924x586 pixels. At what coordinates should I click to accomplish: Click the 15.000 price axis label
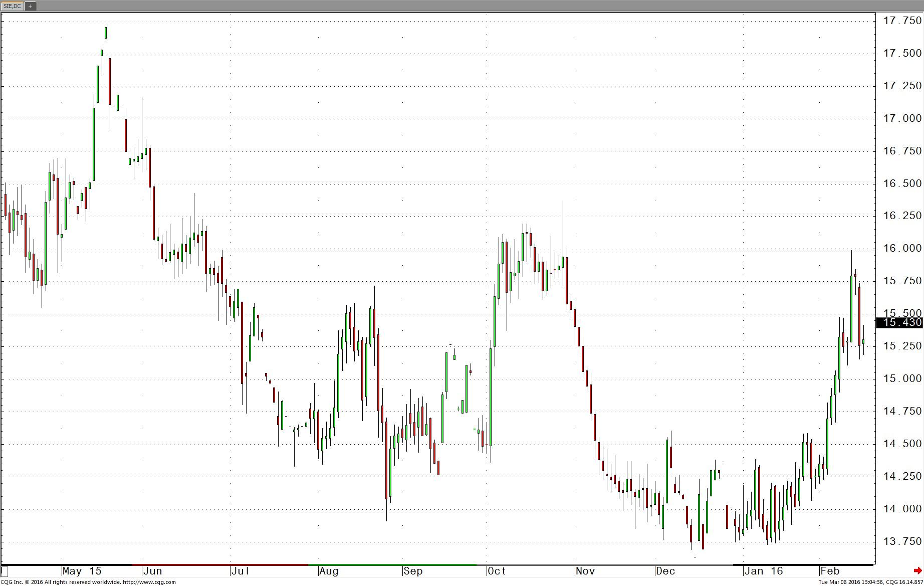click(x=902, y=378)
